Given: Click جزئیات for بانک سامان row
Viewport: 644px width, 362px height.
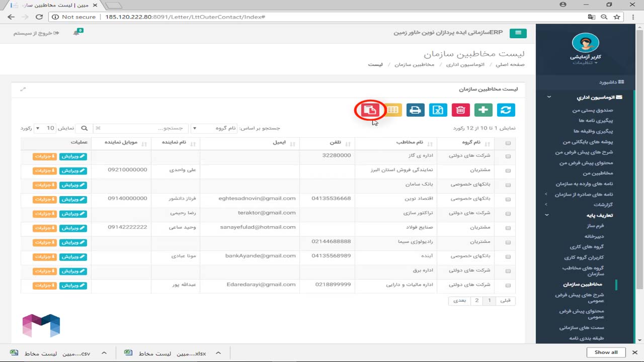Looking at the screenshot, I should click(45, 185).
